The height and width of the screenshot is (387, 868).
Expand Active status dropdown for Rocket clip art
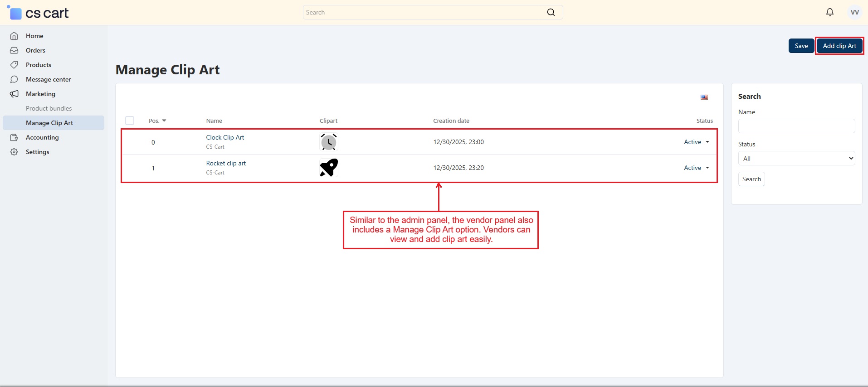click(x=696, y=168)
